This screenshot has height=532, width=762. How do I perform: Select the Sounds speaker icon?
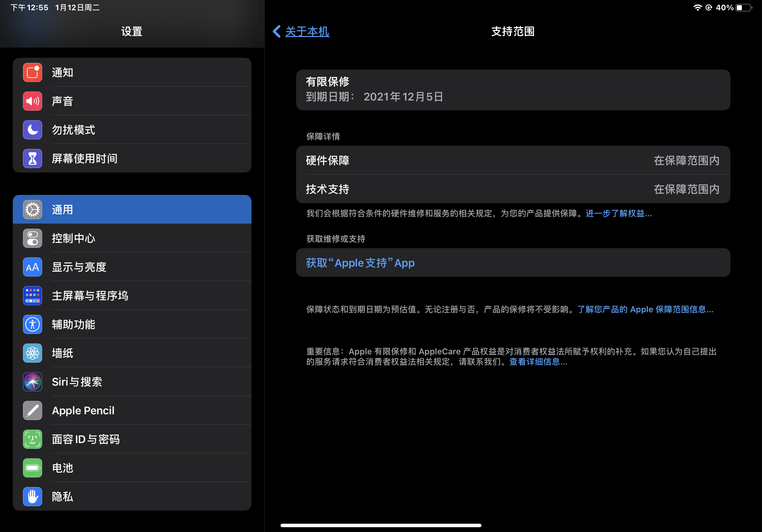32,101
